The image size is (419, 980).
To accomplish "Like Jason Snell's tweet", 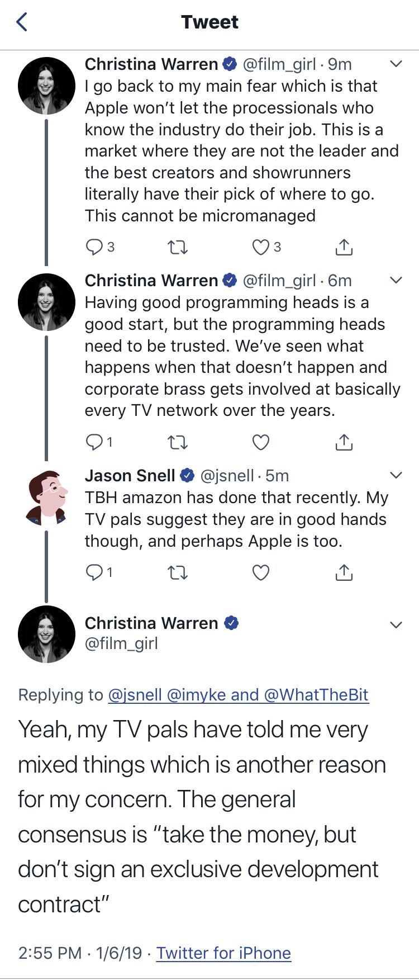I will (261, 572).
